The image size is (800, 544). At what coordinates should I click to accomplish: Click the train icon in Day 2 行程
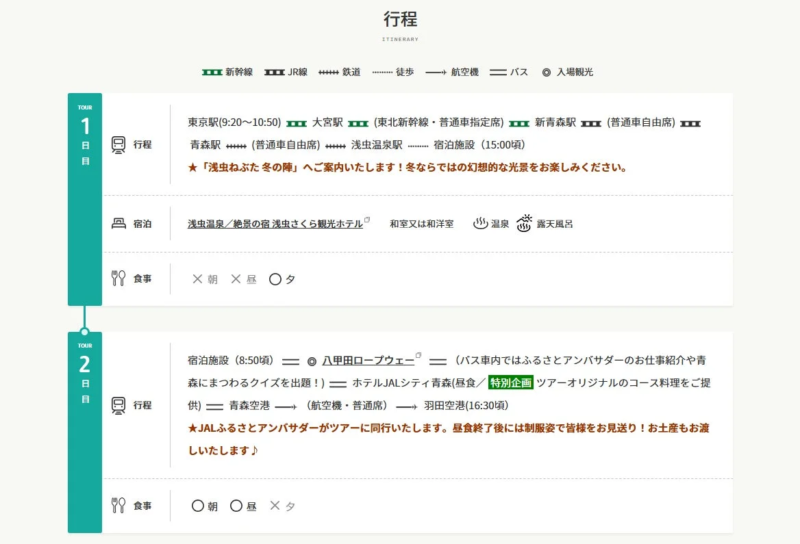click(x=118, y=405)
